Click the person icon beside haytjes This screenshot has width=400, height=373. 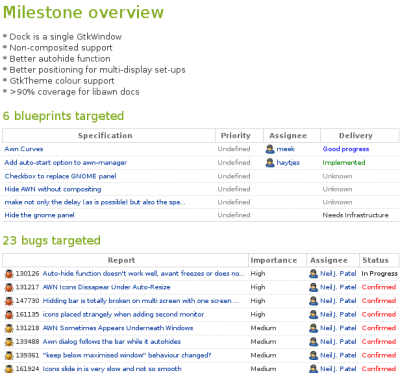tap(270, 163)
